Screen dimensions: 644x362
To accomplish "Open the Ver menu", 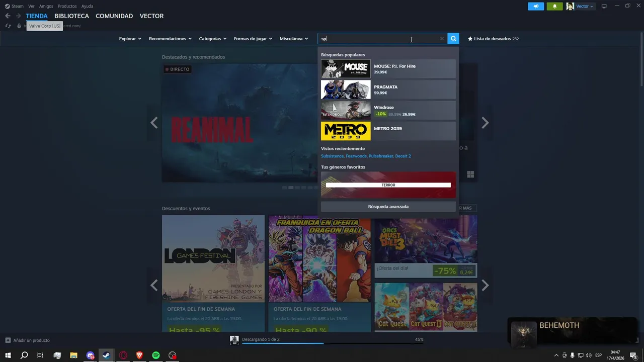I will [x=32, y=6].
